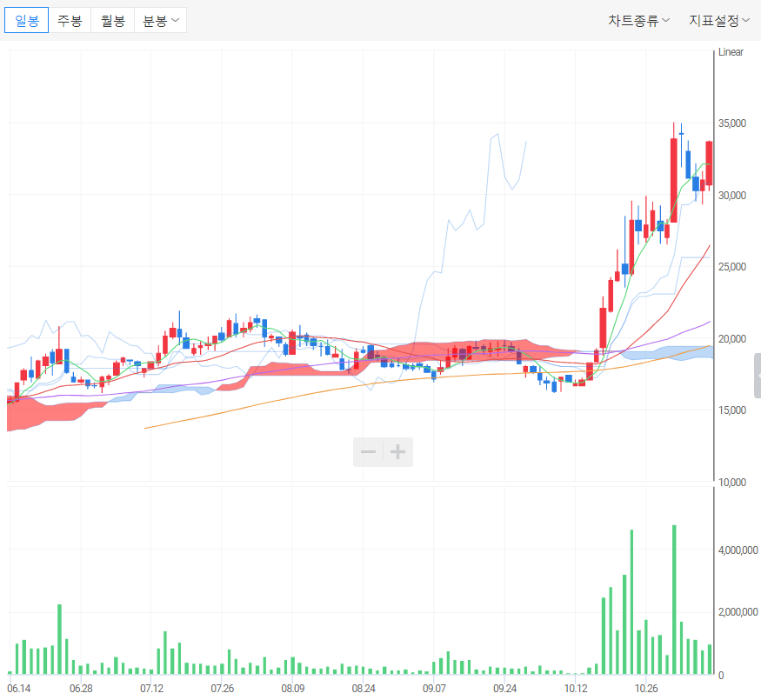Open the 분봉 minute chart dropdown
The height and width of the screenshot is (700, 761).
tap(160, 20)
